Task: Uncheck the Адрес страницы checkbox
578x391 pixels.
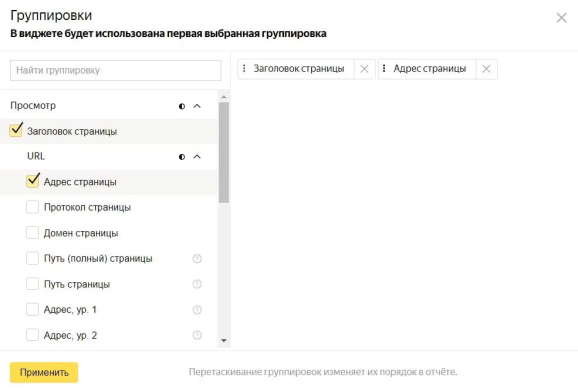Action: point(33,181)
